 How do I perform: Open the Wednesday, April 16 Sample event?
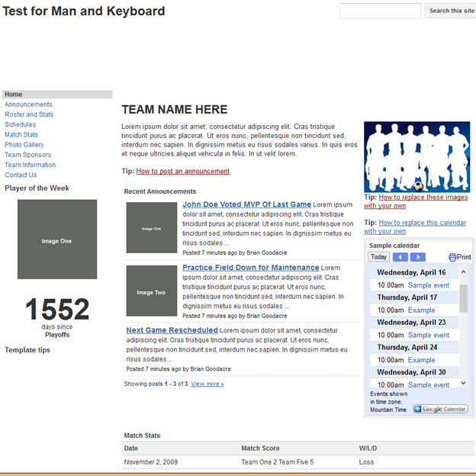[x=428, y=285]
